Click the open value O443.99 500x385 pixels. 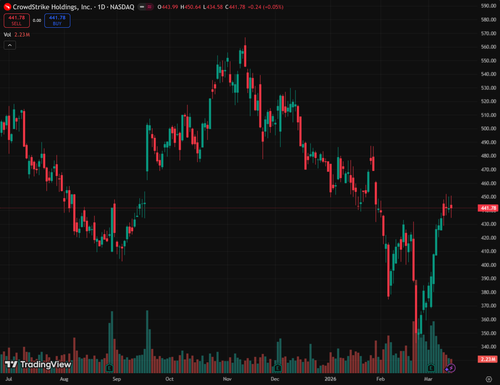[x=168, y=7]
